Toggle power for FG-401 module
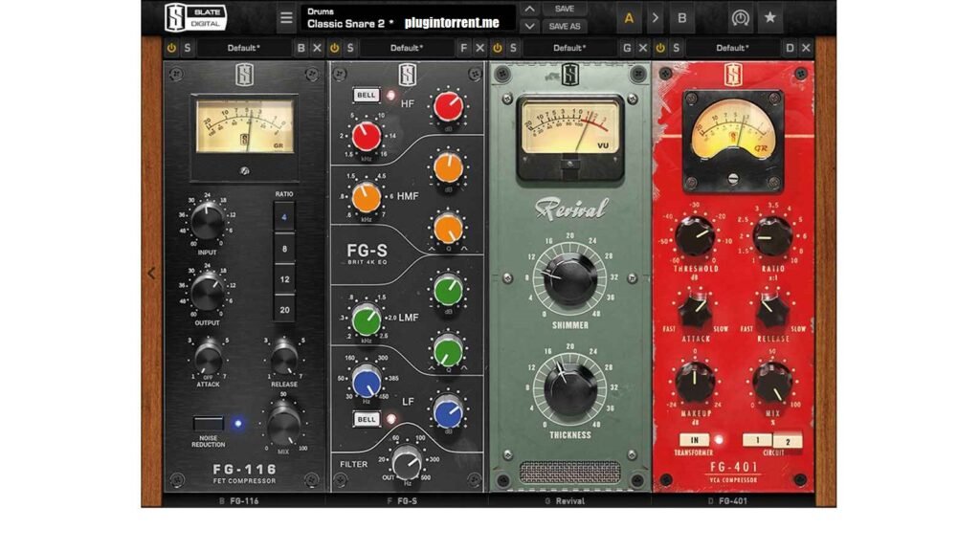980x551 pixels. [x=660, y=48]
